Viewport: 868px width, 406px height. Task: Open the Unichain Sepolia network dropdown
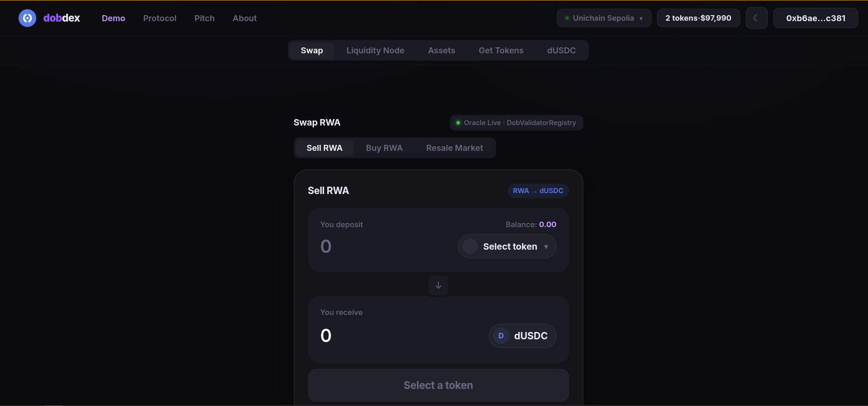(604, 18)
